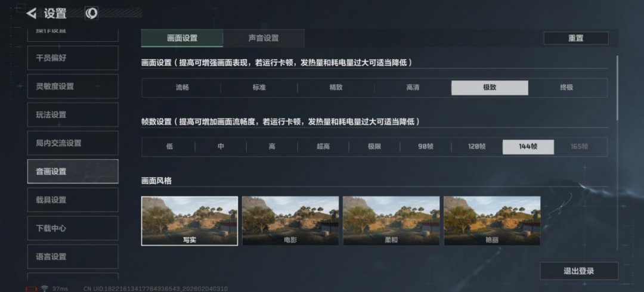Open 下载中心 from the sidebar

coord(73,228)
